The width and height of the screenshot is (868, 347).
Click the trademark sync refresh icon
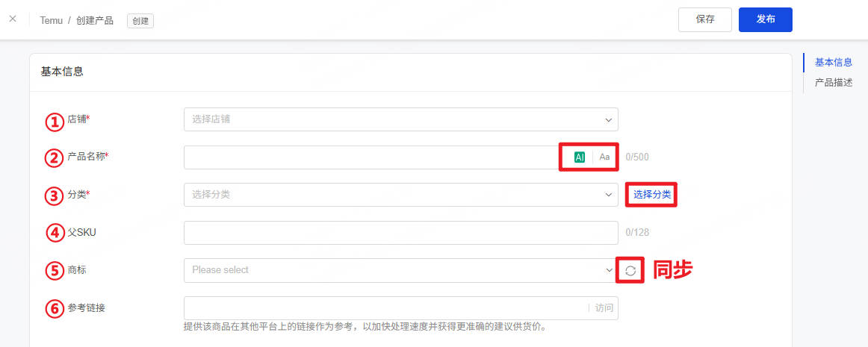(x=630, y=271)
